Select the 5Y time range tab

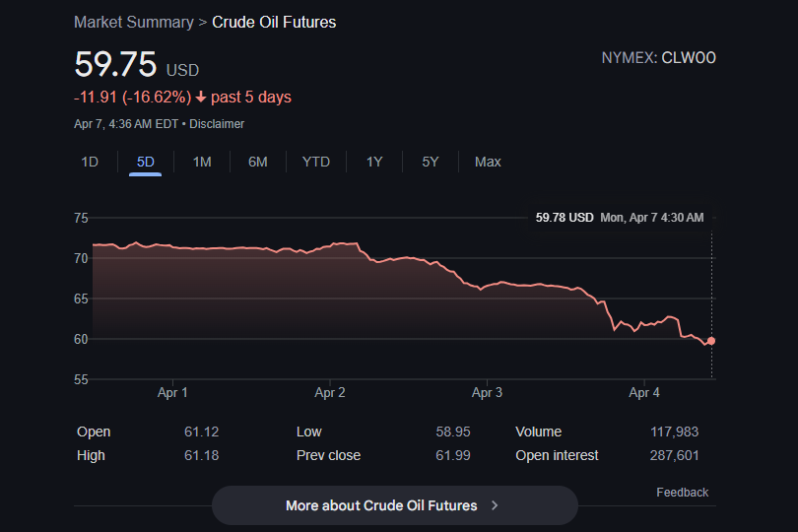(x=431, y=162)
